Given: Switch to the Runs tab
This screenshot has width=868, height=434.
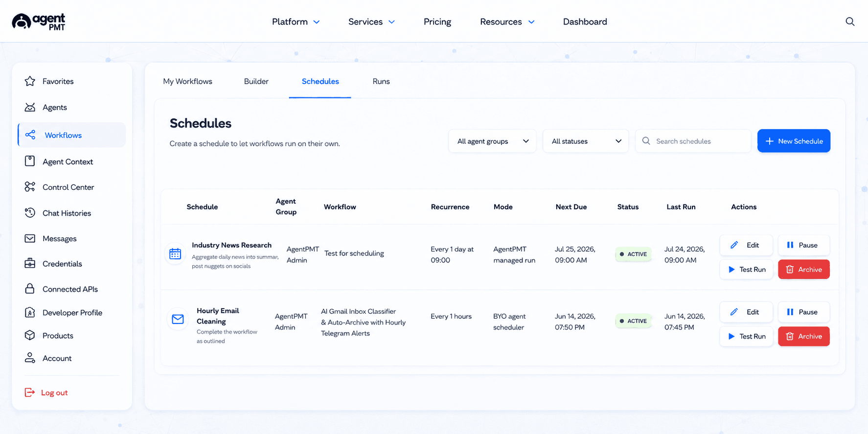Looking at the screenshot, I should [381, 81].
